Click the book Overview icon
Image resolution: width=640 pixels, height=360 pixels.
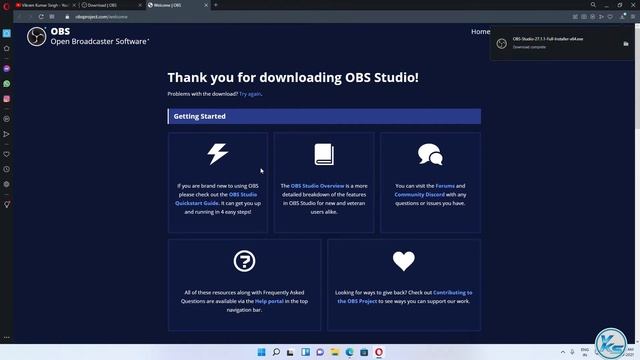point(324,154)
